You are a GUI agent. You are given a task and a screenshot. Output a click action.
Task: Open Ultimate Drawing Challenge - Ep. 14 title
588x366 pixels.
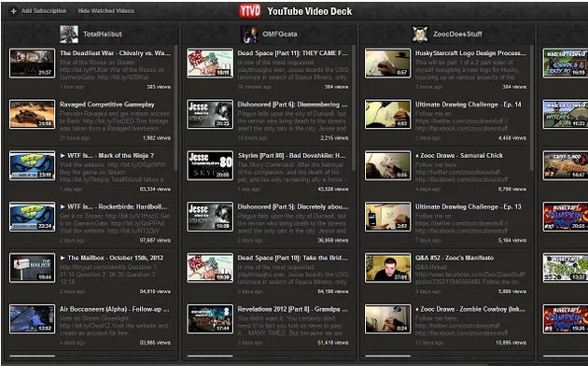(x=469, y=105)
